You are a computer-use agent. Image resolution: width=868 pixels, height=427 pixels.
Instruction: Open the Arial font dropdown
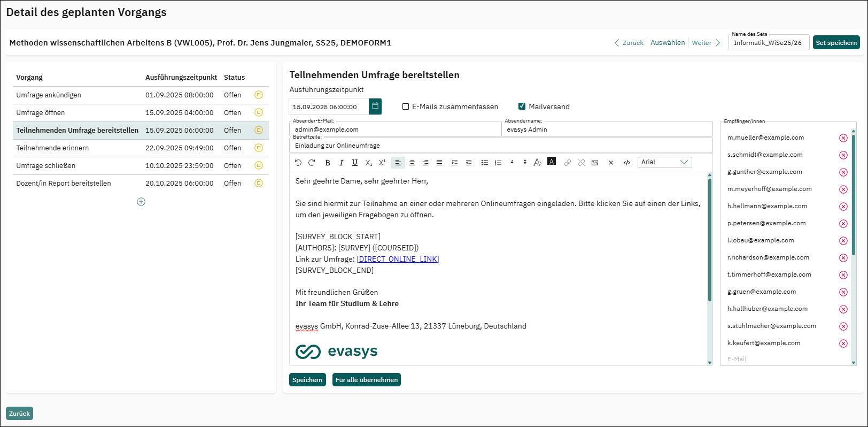pos(664,162)
